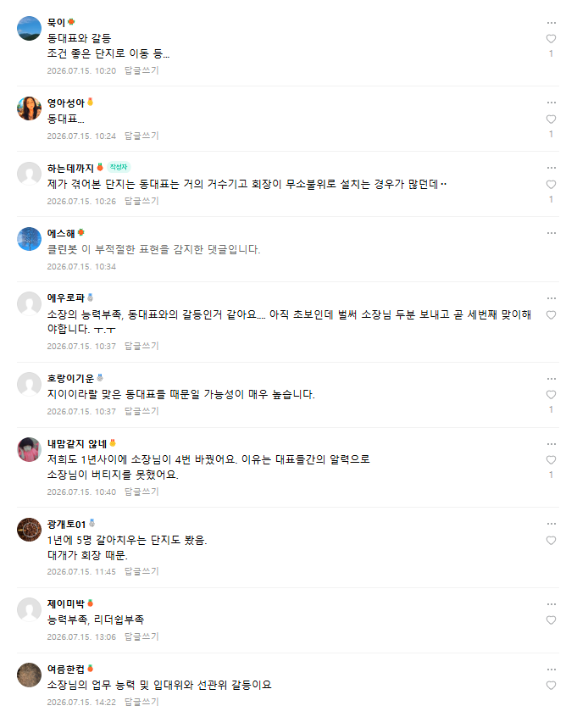Open 영아성아's profile photo
This screenshot has width=577, height=728.
(x=30, y=108)
